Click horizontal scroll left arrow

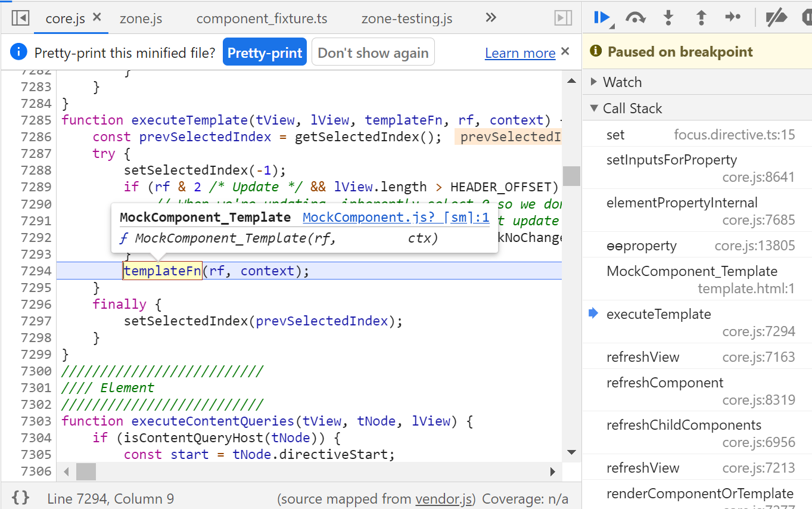(66, 472)
